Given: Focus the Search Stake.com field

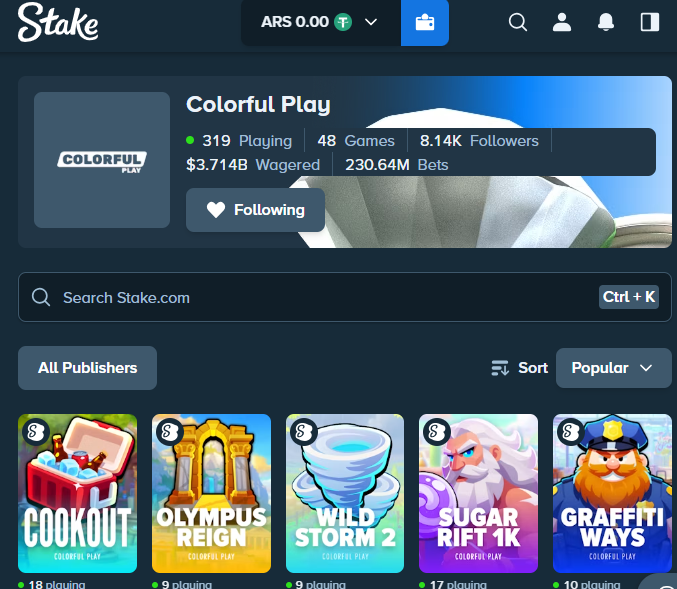Looking at the screenshot, I should pyautogui.click(x=345, y=297).
